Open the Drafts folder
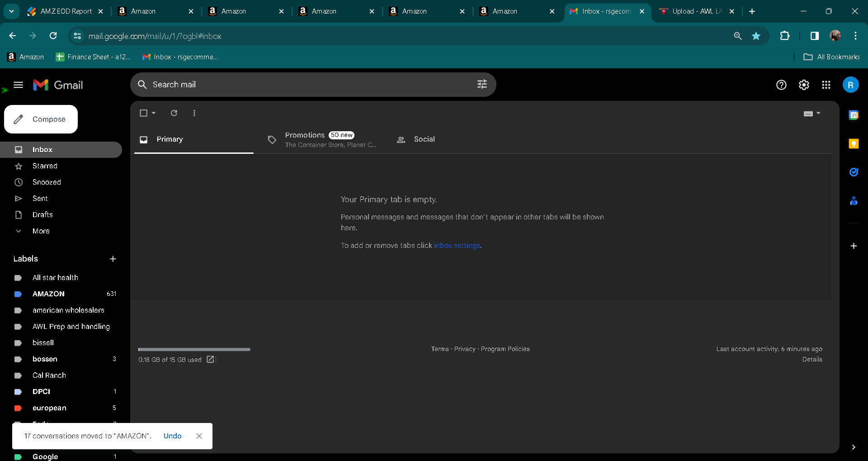The height and width of the screenshot is (461, 868). (x=61, y=215)
